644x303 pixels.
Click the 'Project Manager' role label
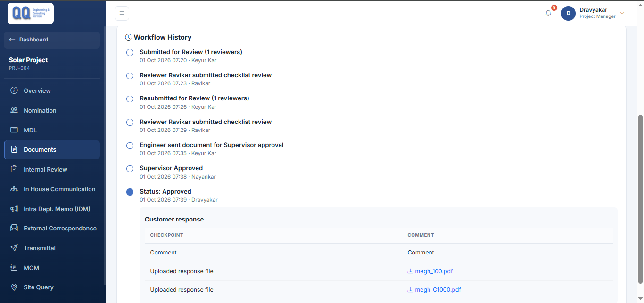(x=597, y=16)
